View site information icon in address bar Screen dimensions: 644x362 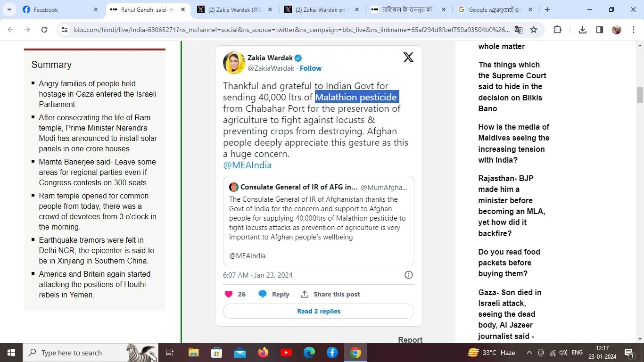[65, 30]
